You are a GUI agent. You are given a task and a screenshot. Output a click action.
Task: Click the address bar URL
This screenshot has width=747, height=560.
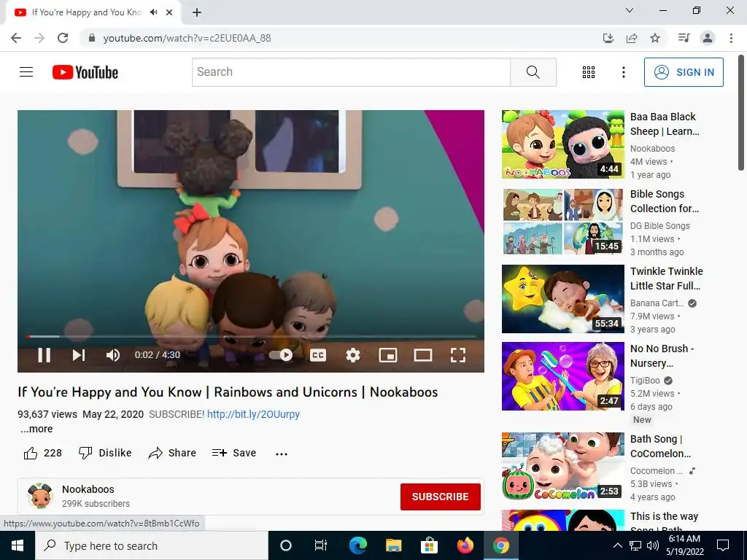tap(187, 38)
